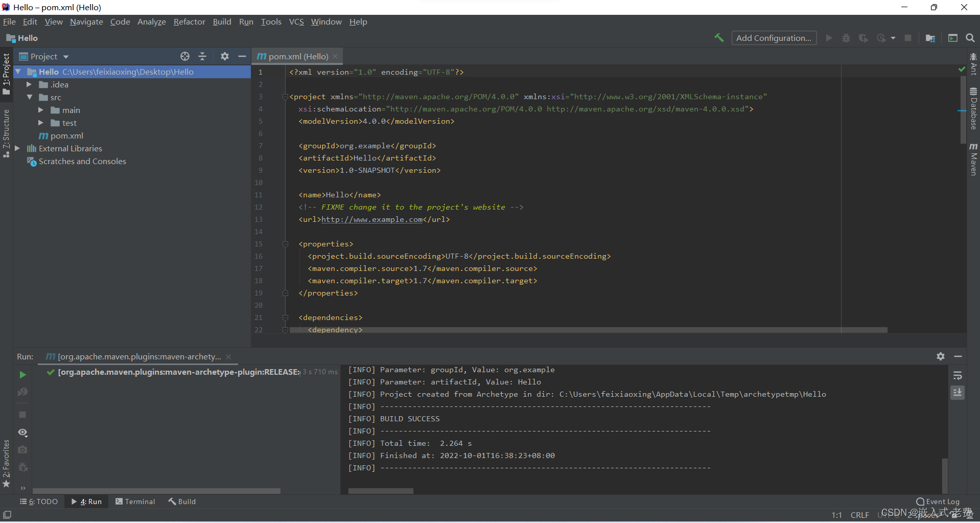Collapse the src folder
980x523 pixels.
point(29,97)
